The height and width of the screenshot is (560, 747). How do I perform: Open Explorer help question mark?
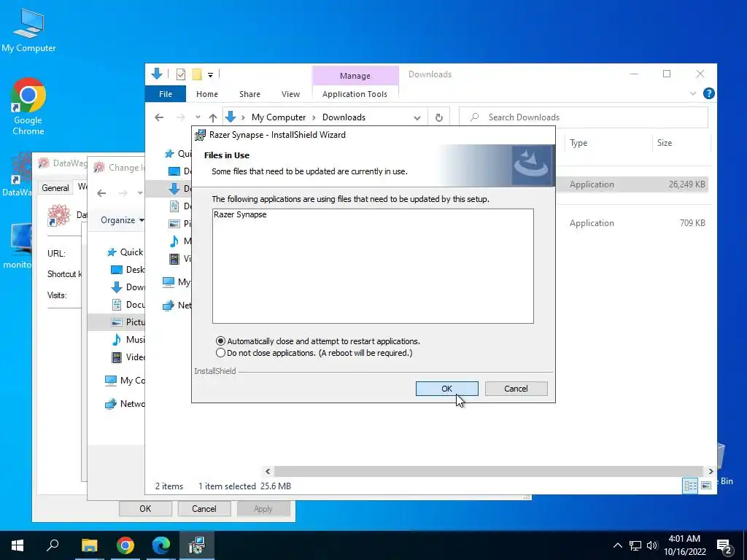(x=708, y=93)
